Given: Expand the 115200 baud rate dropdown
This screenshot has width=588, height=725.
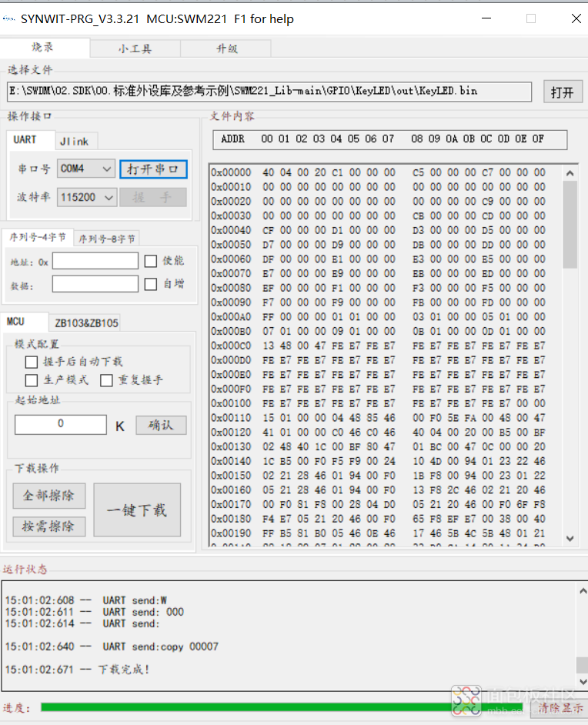Looking at the screenshot, I should pyautogui.click(x=108, y=197).
